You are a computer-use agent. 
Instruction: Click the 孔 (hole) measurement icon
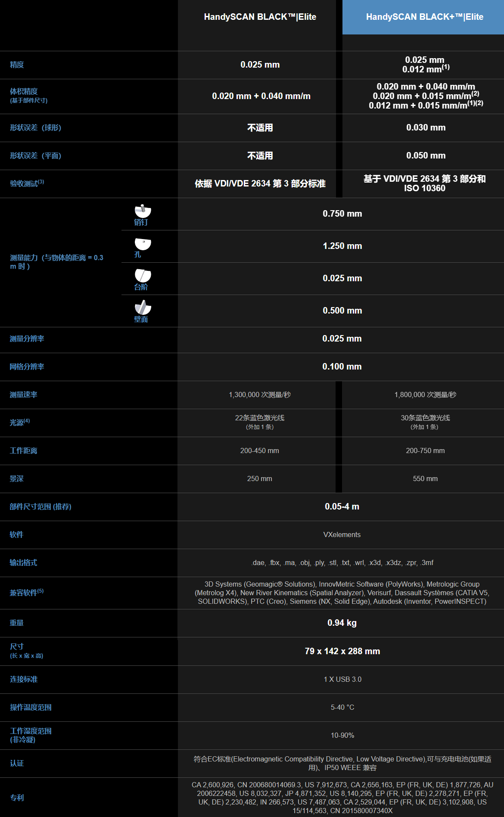(x=143, y=244)
